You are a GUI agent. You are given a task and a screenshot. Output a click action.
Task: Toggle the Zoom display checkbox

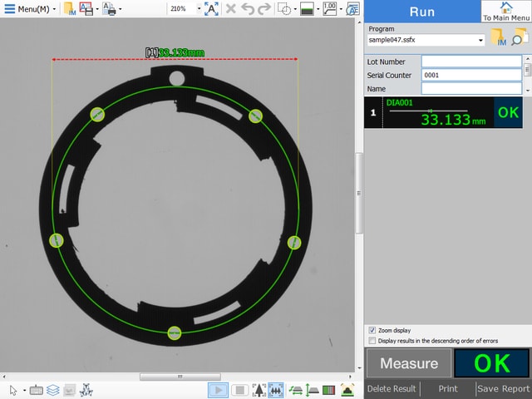tap(372, 330)
